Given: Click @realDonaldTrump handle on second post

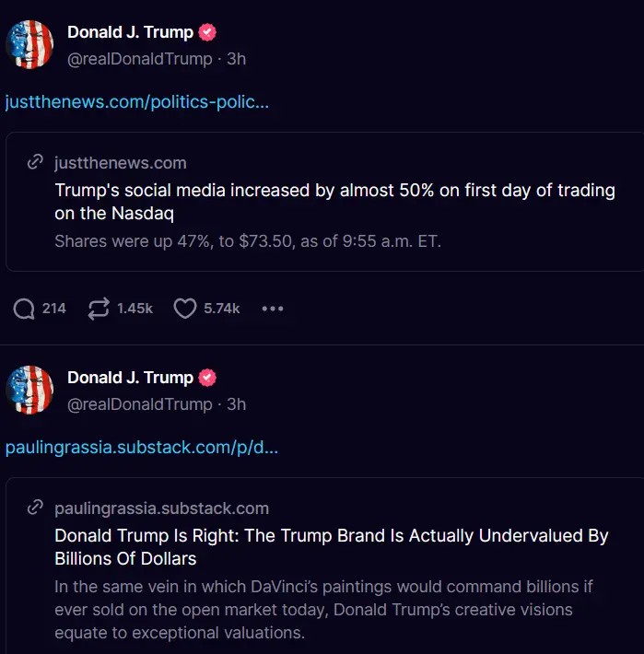Looking at the screenshot, I should [x=139, y=404].
